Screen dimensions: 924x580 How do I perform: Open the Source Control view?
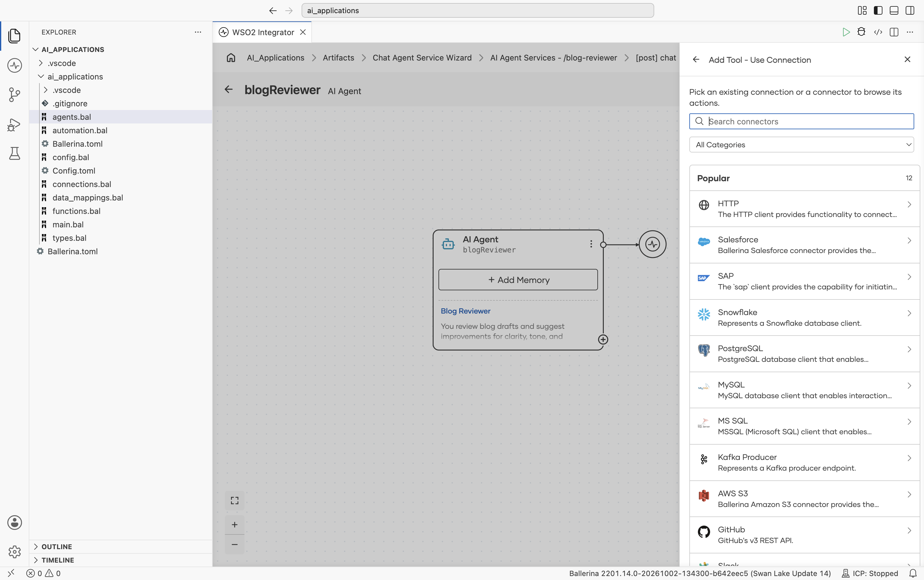click(x=14, y=95)
